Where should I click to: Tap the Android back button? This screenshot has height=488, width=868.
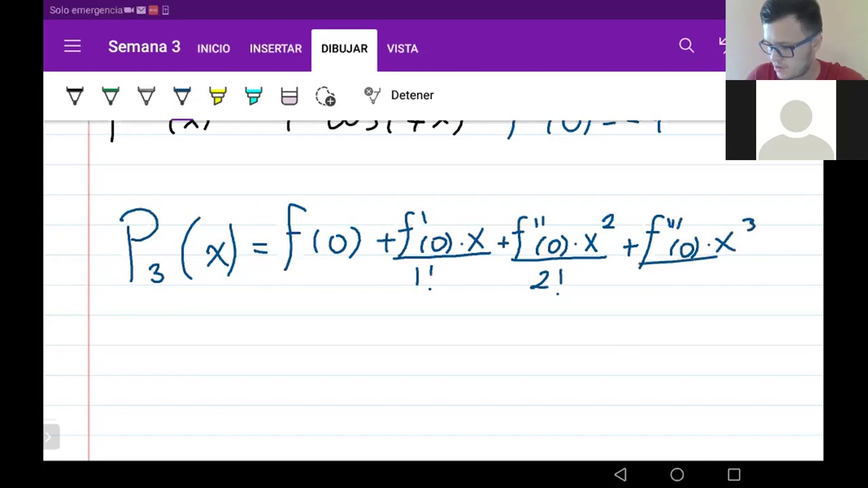coord(620,474)
